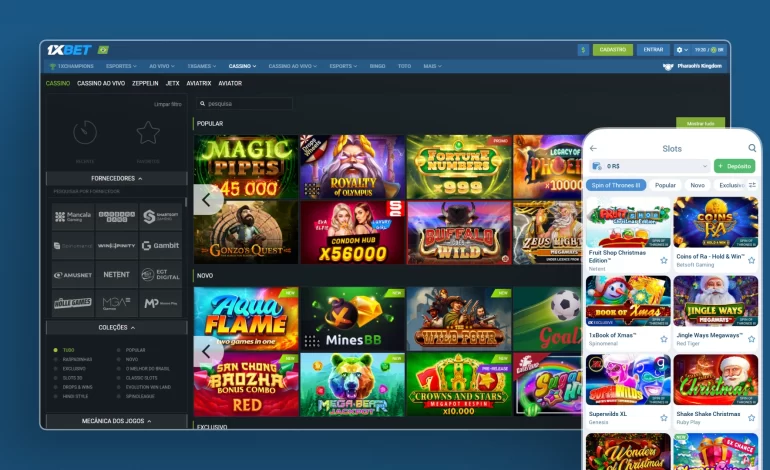Open the Esportes dropdown menu

coord(121,66)
